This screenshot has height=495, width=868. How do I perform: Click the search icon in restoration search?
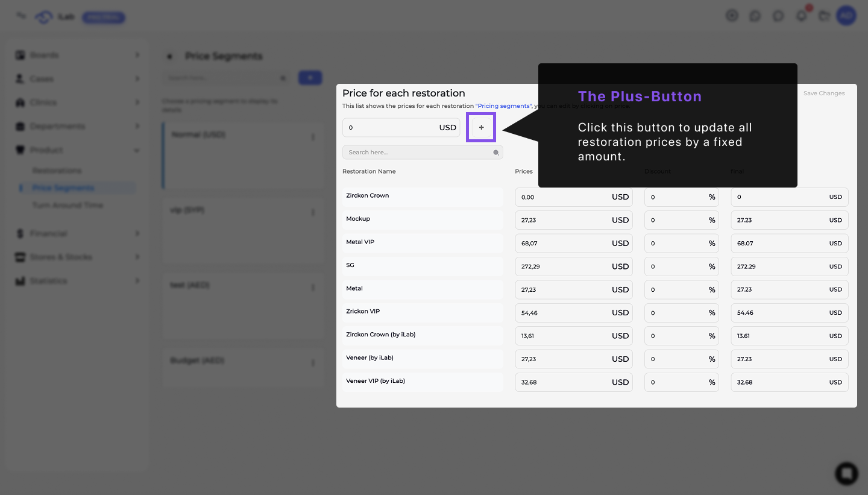coord(496,153)
